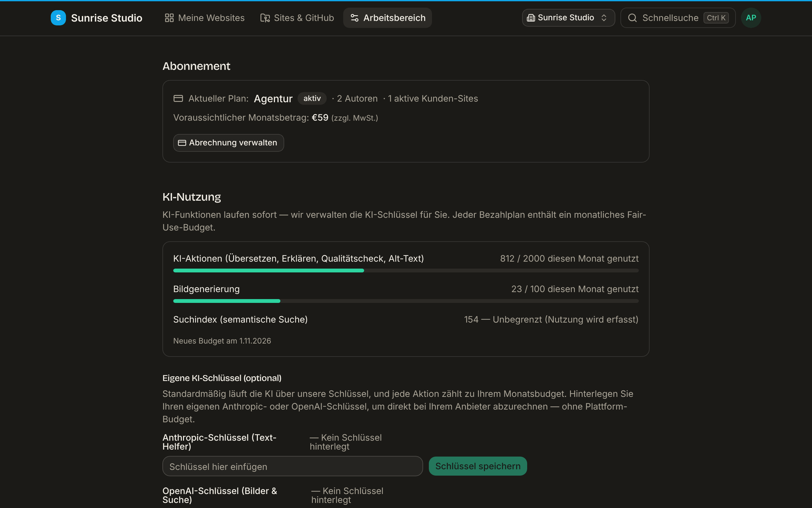Click the 'Anthropic-Schlüssel (Text-Helfer)' label
The height and width of the screenshot is (508, 812).
point(219,442)
